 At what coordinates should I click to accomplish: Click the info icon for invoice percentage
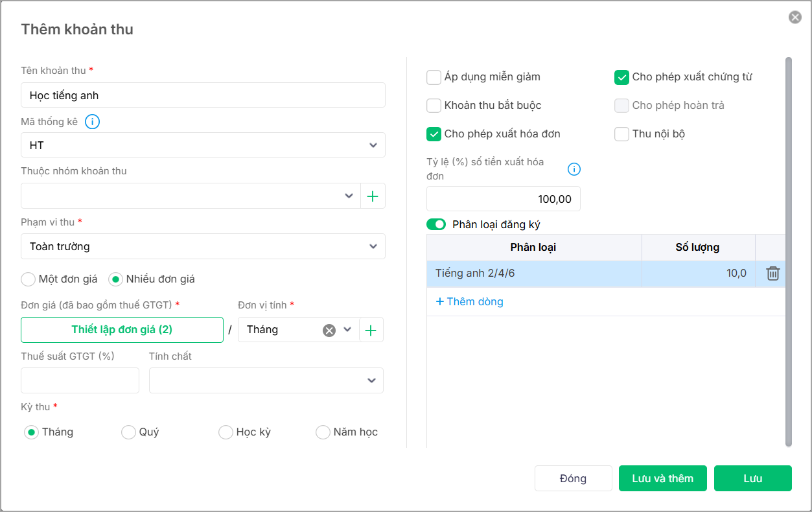[x=574, y=169]
